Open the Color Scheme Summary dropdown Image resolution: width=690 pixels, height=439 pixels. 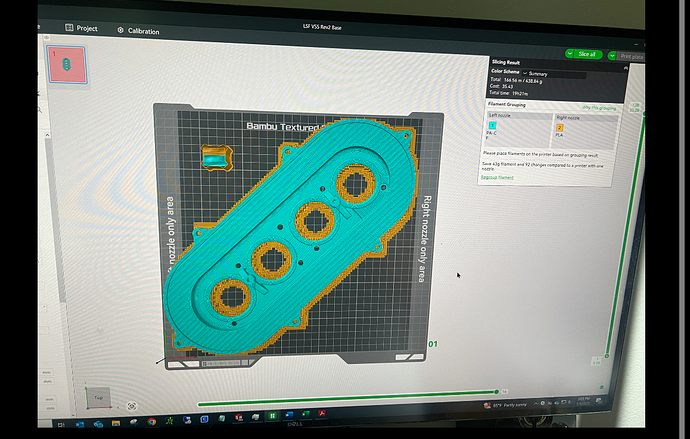click(554, 74)
